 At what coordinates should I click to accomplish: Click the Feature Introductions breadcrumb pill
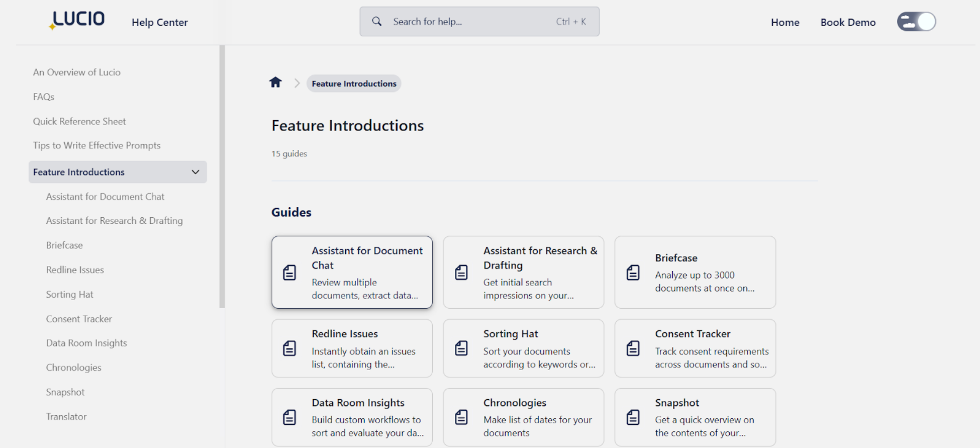coord(354,83)
